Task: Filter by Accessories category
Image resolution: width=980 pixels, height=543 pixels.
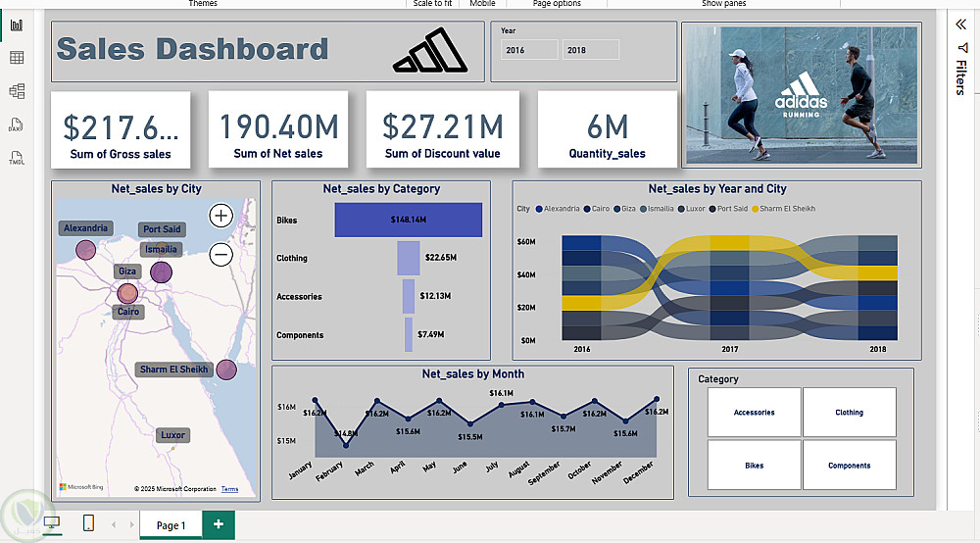Action: pyautogui.click(x=754, y=413)
